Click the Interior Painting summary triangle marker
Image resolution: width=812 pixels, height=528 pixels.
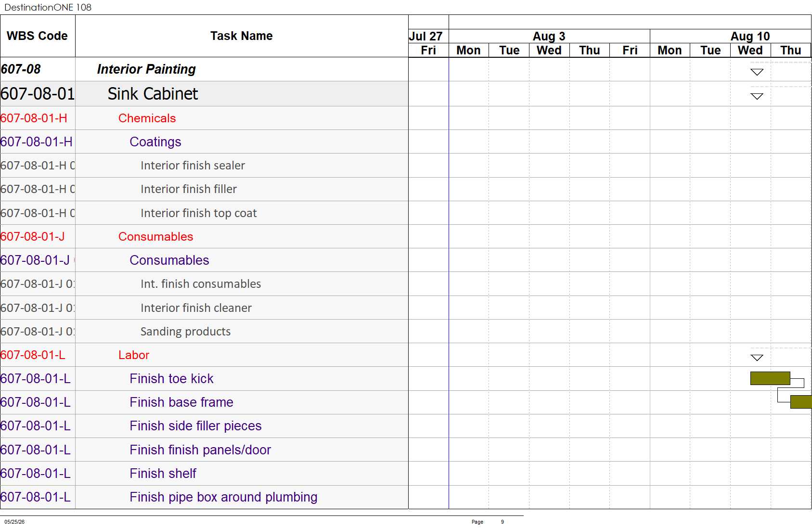tap(757, 72)
